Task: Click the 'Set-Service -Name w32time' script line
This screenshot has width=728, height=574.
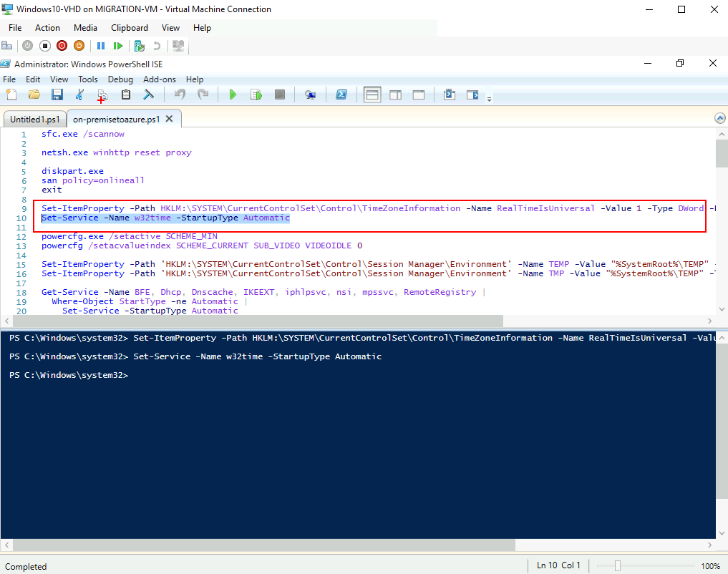Action: click(166, 218)
